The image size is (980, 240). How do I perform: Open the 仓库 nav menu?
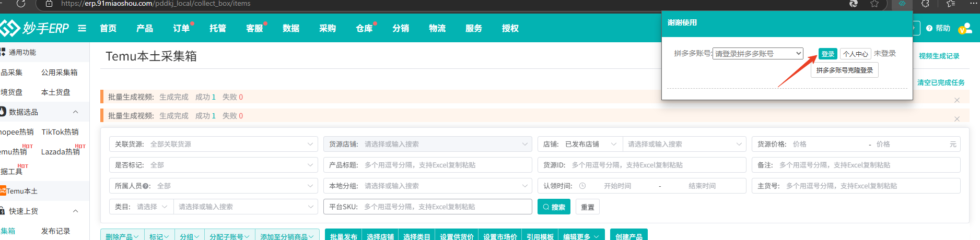(364, 28)
